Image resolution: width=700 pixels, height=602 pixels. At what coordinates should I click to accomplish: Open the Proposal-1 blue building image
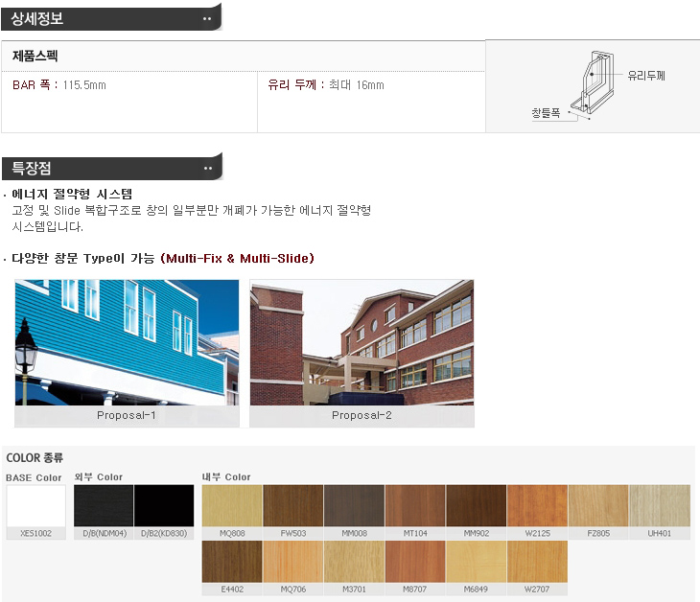[127, 342]
